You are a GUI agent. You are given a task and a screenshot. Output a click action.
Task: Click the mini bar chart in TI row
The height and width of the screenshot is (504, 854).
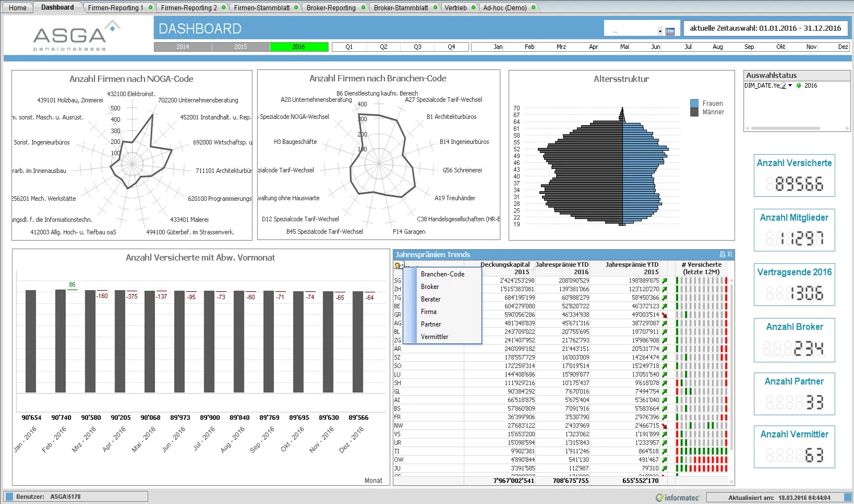(x=702, y=451)
